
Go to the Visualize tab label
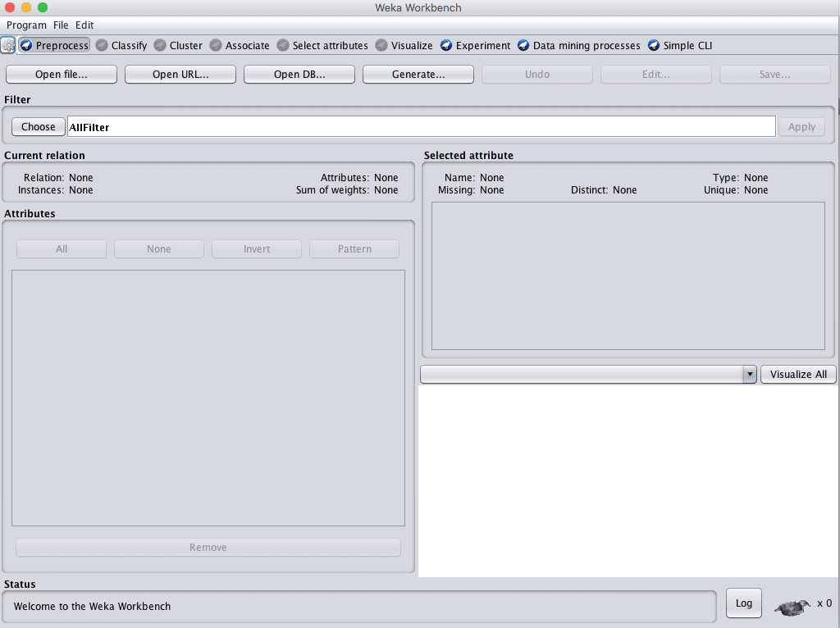(x=412, y=46)
